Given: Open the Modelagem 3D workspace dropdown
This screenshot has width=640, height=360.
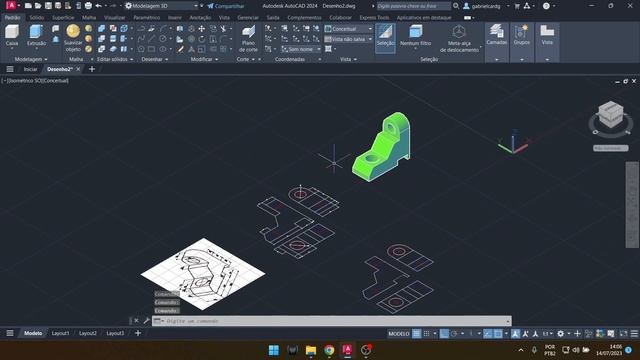Looking at the screenshot, I should tap(162, 6).
